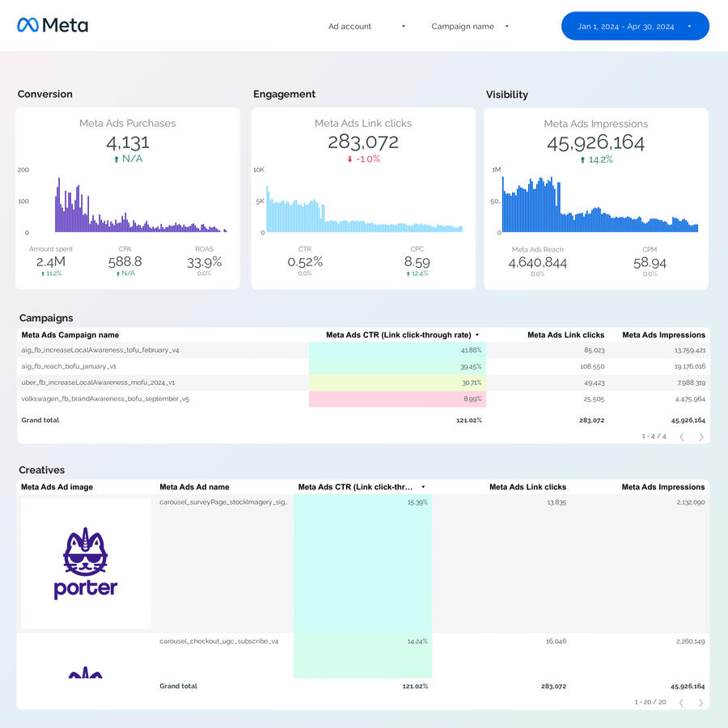Screen dimensions: 728x728
Task: Click the pink 8.99% CTR heatmap cell
Action: [x=397, y=399]
